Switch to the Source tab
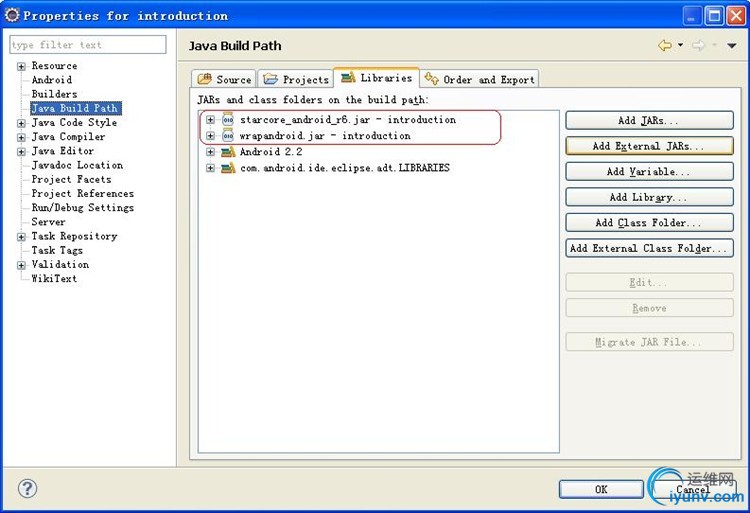The height and width of the screenshot is (513, 750). [224, 79]
